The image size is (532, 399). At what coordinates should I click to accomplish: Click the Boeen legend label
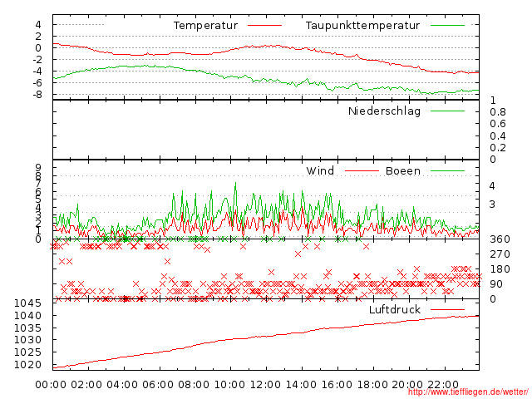(x=403, y=170)
